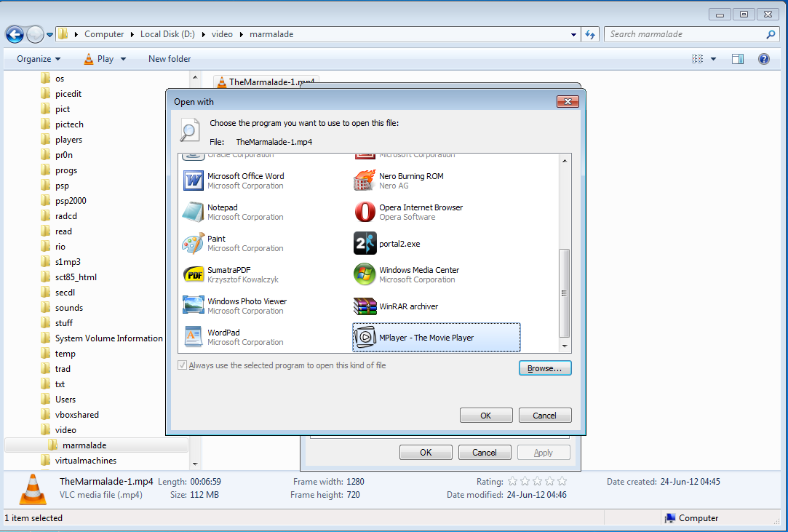Choose the Windows Media Center icon
Screen dimensions: 788x532
pyautogui.click(x=365, y=274)
